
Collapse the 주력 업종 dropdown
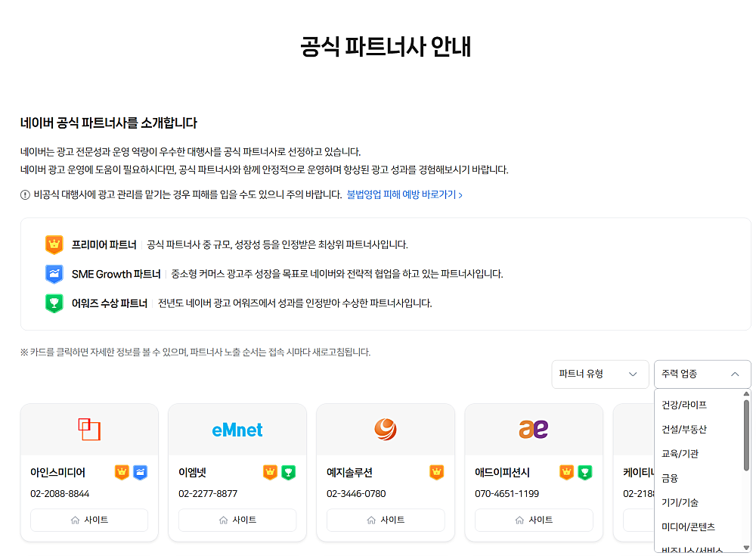(702, 374)
